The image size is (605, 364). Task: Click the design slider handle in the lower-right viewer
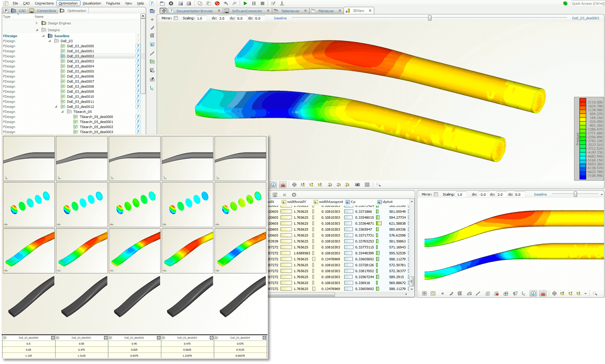575,194
